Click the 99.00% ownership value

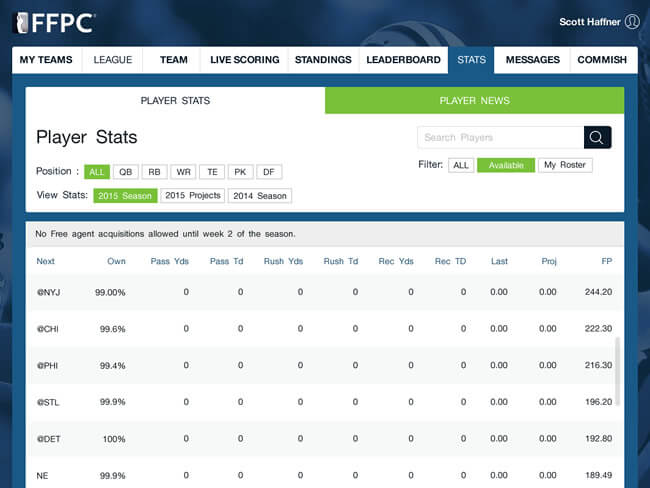click(x=110, y=292)
